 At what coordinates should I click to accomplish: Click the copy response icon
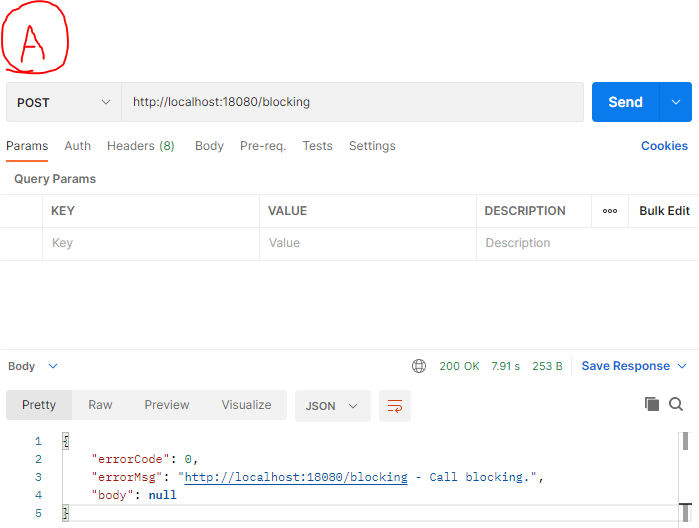coord(651,404)
